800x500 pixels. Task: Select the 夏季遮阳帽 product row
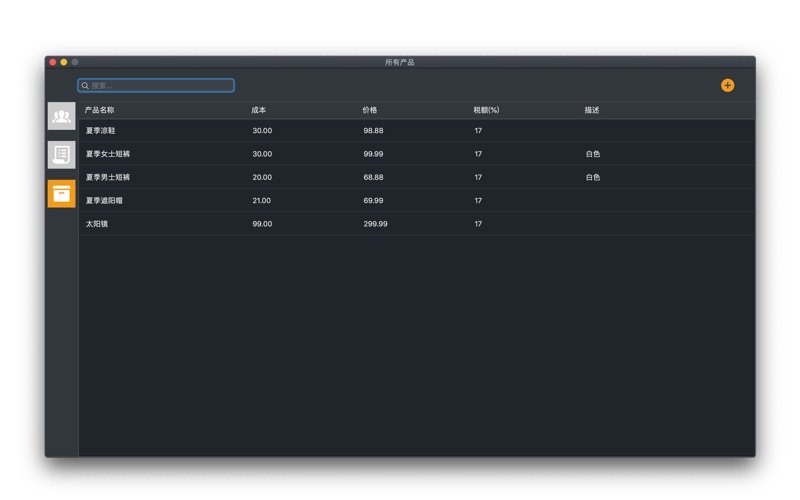[104, 201]
